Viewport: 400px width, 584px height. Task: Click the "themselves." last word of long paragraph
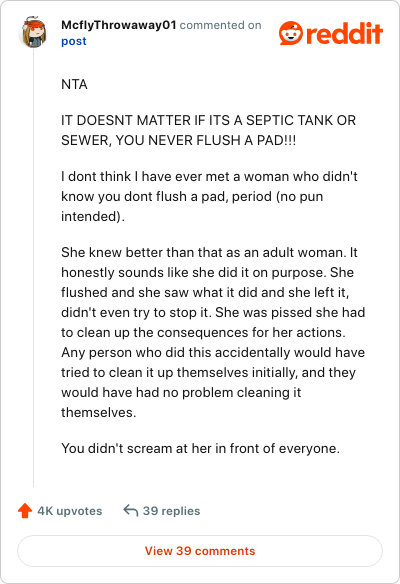(99, 412)
